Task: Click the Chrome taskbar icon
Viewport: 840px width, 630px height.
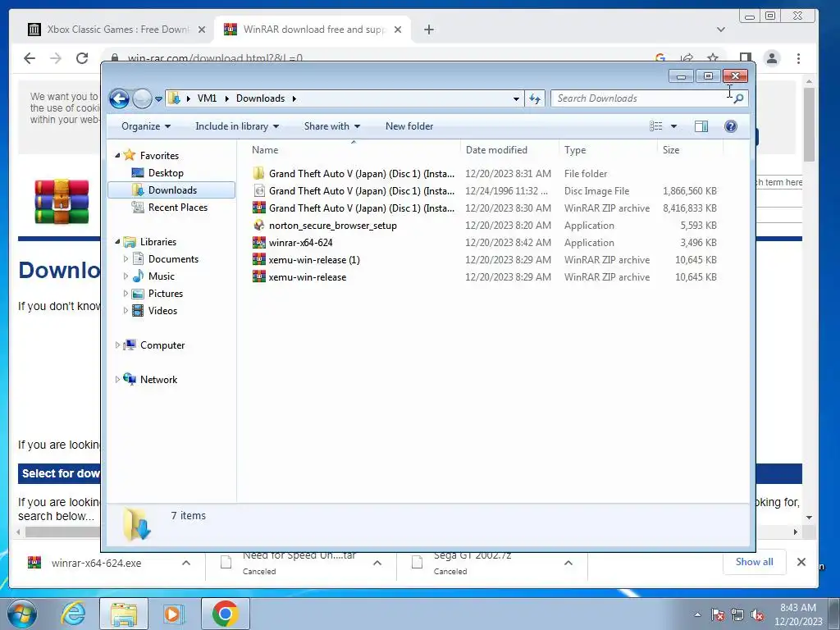Action: coord(225,614)
